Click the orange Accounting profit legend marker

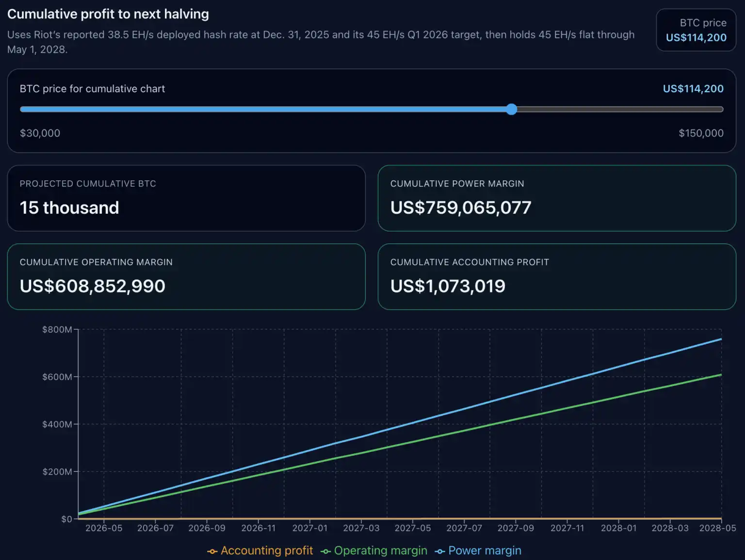(x=212, y=551)
